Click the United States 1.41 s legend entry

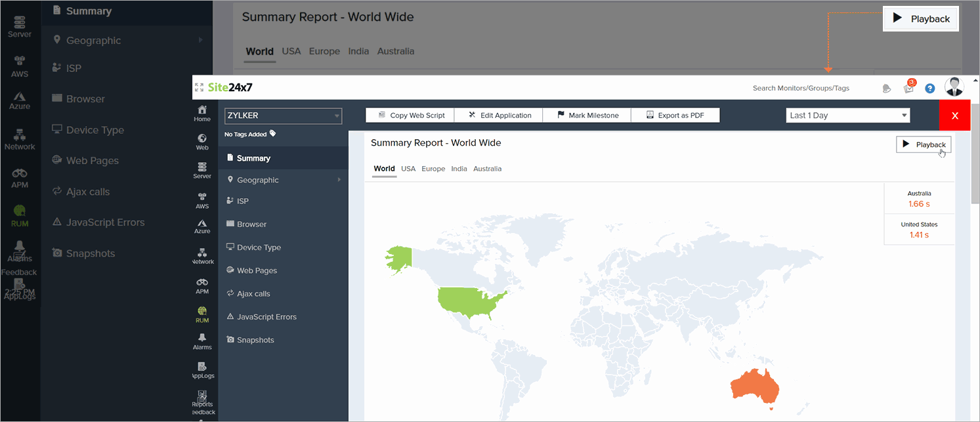tap(919, 230)
